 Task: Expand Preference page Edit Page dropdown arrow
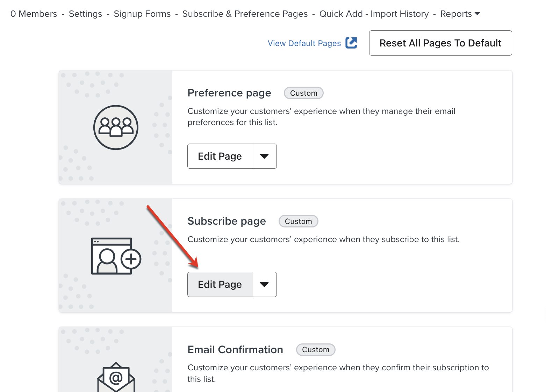264,156
